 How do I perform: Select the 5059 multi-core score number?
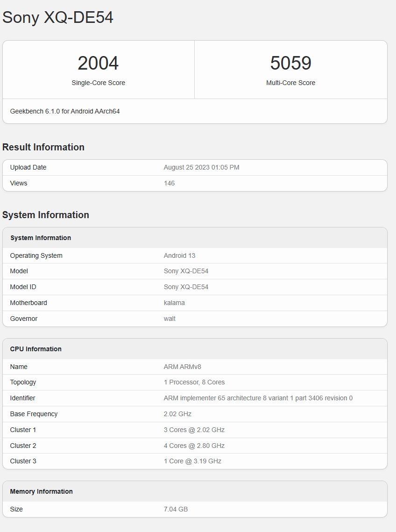coord(290,63)
